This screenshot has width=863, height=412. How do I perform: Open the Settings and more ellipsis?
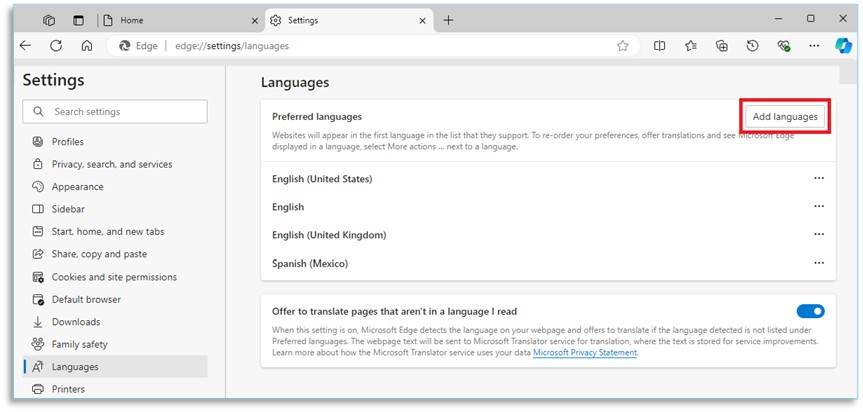[815, 46]
